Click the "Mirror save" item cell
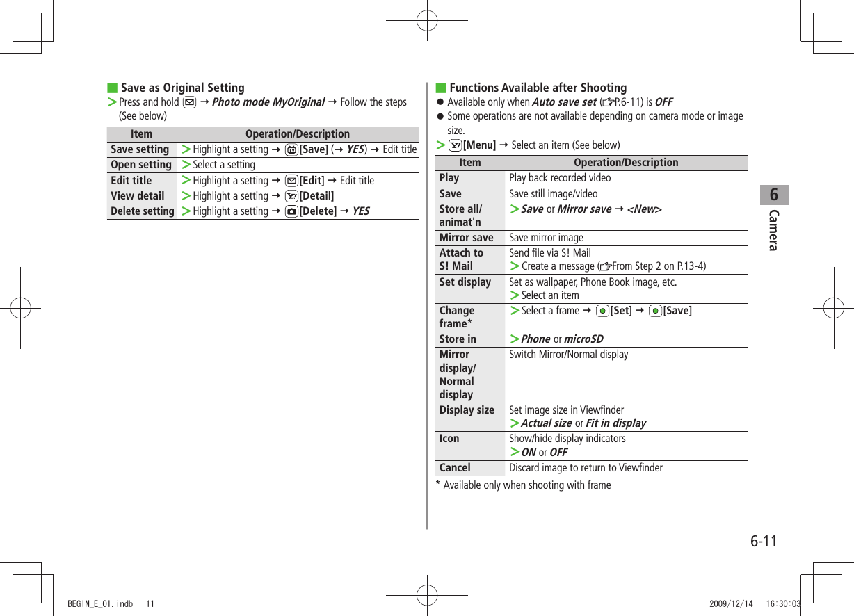The height and width of the screenshot is (616, 854). [470, 238]
